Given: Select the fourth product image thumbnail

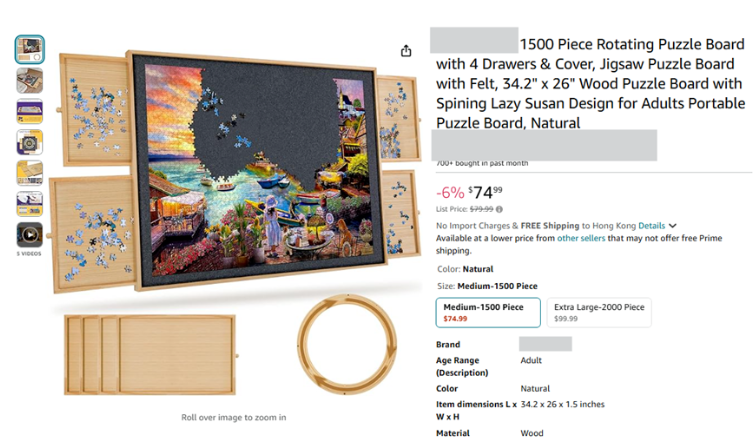Looking at the screenshot, I should tap(29, 142).
